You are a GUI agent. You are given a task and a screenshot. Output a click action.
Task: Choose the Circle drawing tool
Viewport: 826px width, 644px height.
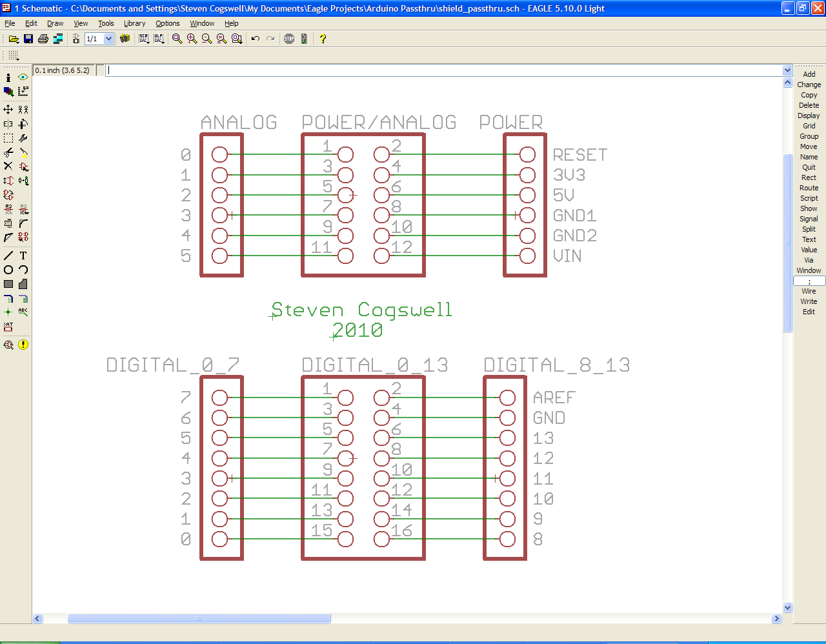tap(8, 270)
